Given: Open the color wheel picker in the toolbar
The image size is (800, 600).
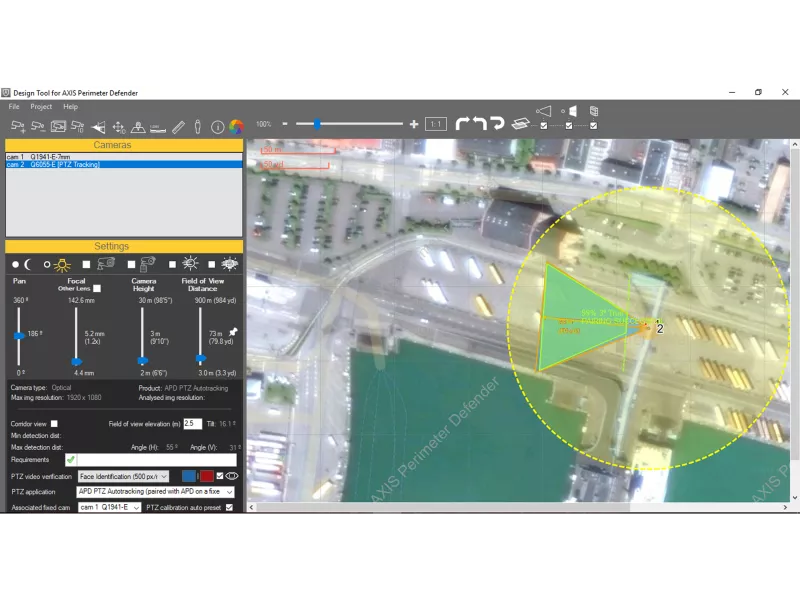Looking at the screenshot, I should point(237,126).
